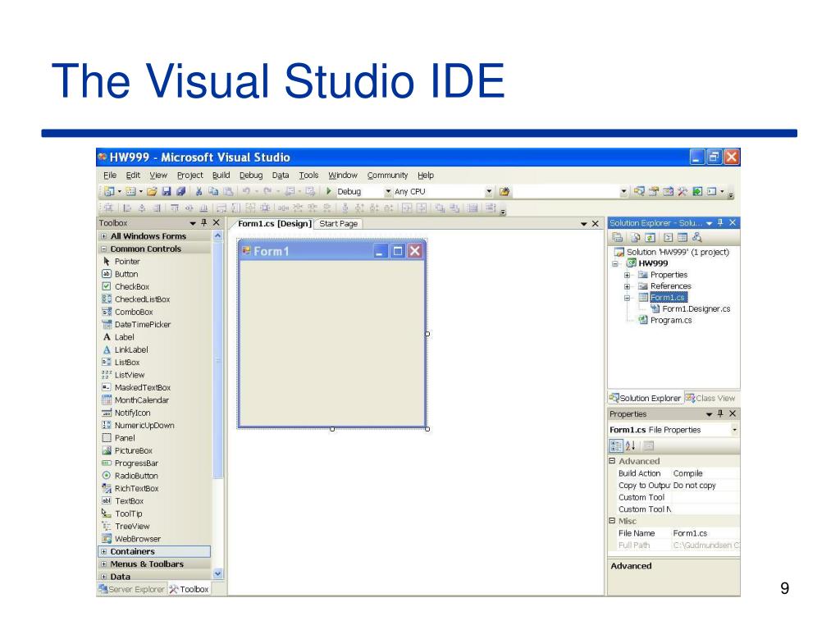Open the Toolbox icon in the main toolbar
The width and height of the screenshot is (840, 630).
[x=682, y=191]
